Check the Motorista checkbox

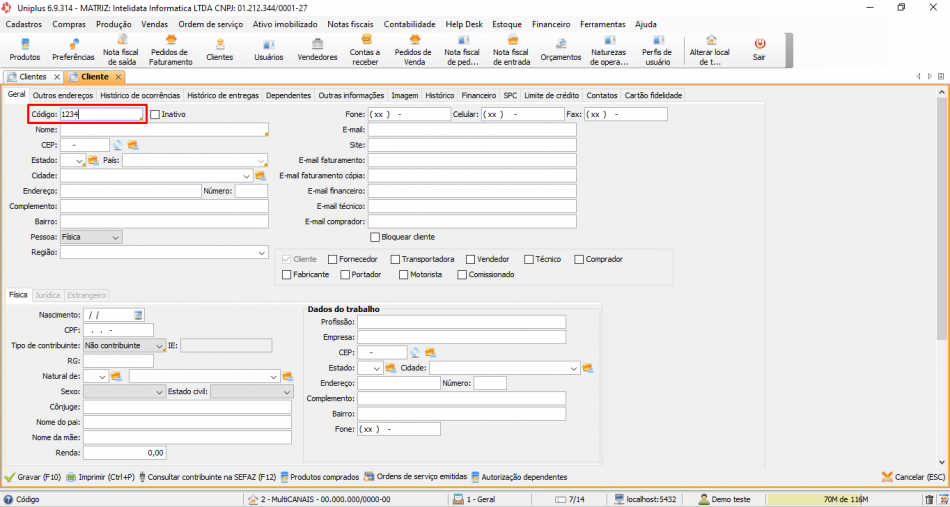pos(404,274)
